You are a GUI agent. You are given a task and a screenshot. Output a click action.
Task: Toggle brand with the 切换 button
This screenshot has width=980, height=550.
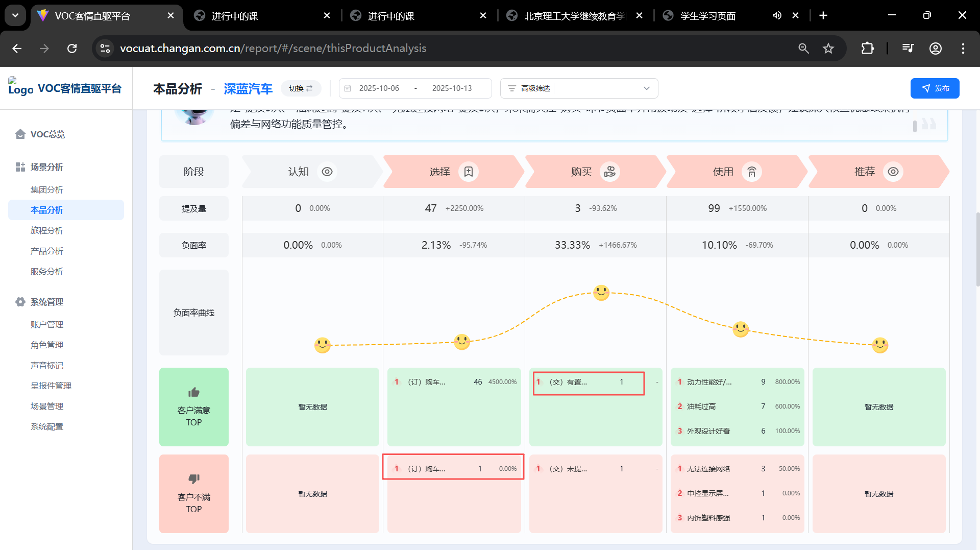tap(301, 88)
